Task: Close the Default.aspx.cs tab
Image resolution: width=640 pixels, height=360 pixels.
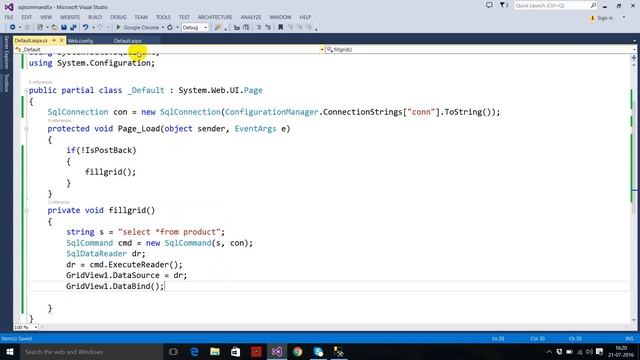Action: coord(62,40)
